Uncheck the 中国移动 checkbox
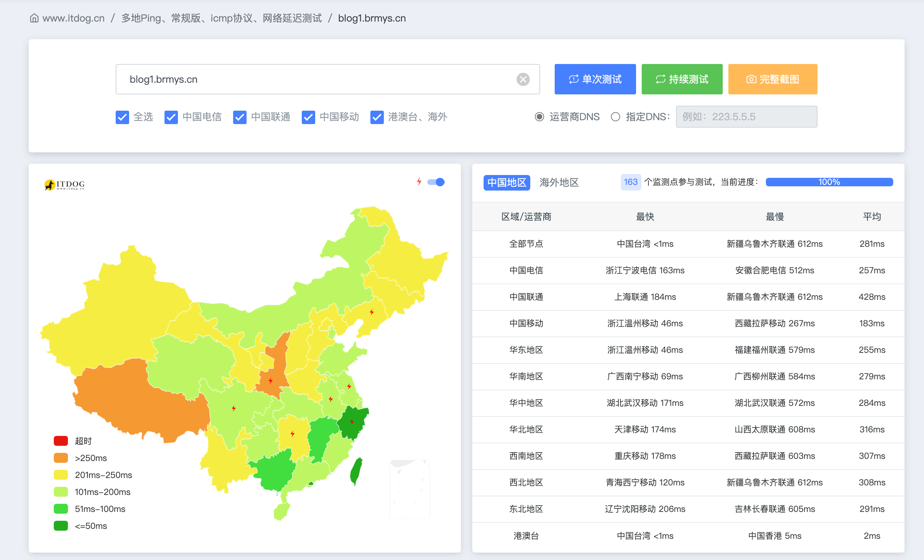 click(308, 117)
